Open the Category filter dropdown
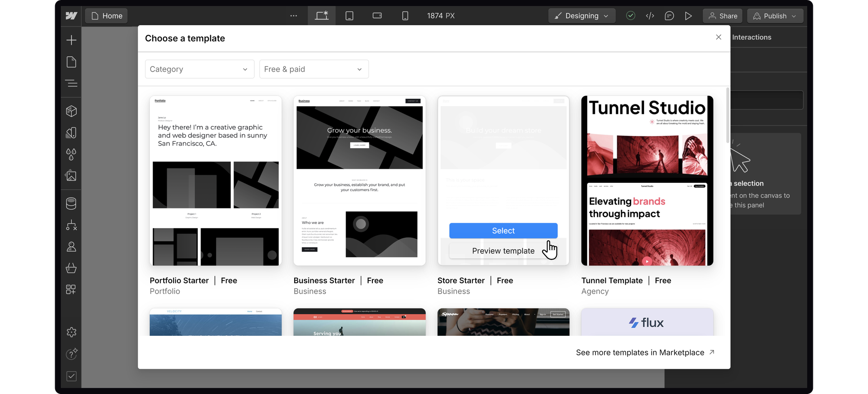This screenshot has width=868, height=394. (199, 69)
